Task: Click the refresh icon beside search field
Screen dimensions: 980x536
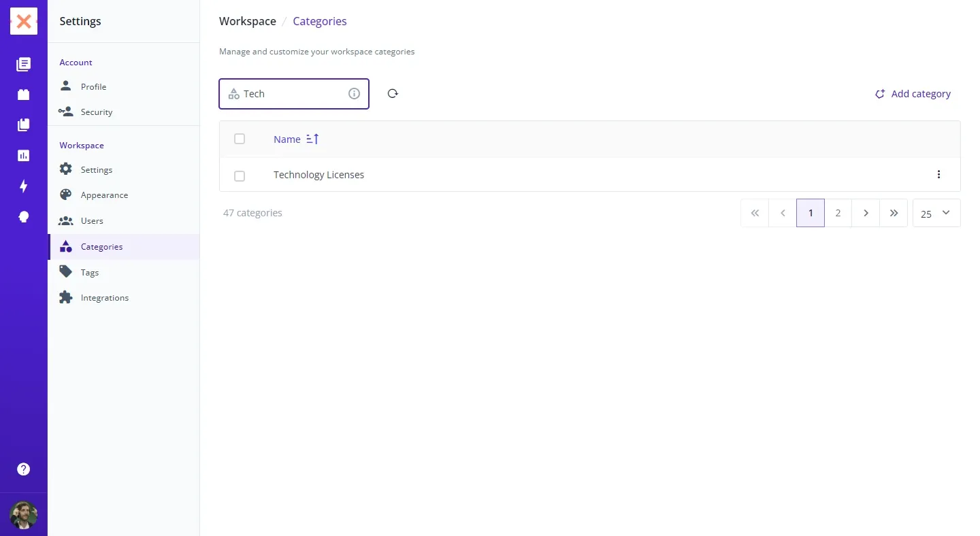Action: [x=393, y=94]
